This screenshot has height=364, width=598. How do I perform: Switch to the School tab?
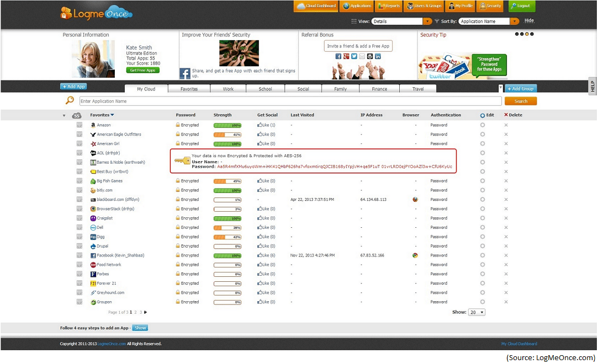click(x=266, y=89)
